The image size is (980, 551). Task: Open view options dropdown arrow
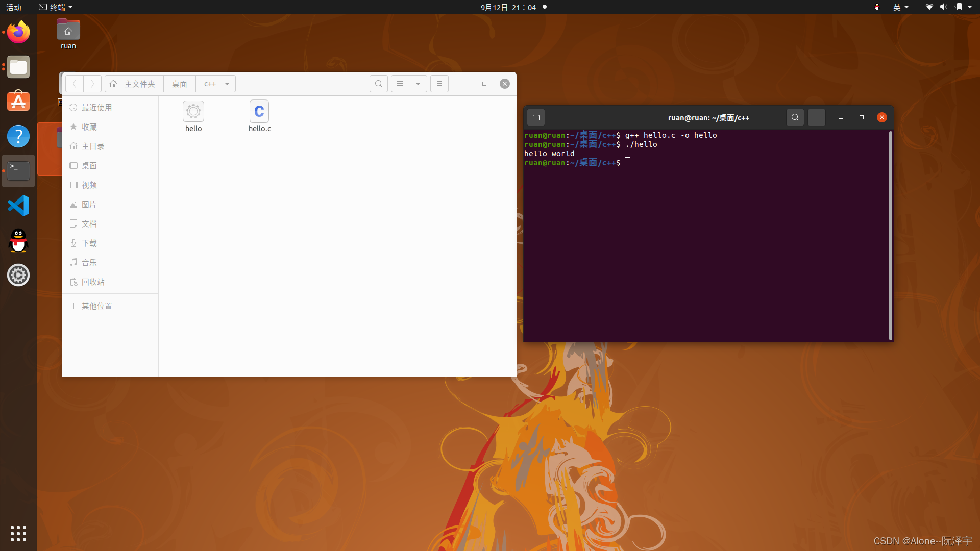[418, 84]
